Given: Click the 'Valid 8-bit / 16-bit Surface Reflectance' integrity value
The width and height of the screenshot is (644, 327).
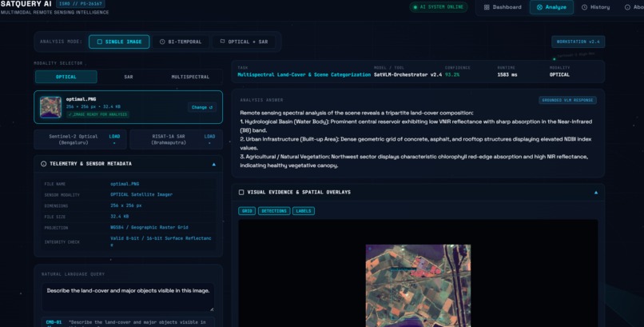Looking at the screenshot, I should pos(161,241).
